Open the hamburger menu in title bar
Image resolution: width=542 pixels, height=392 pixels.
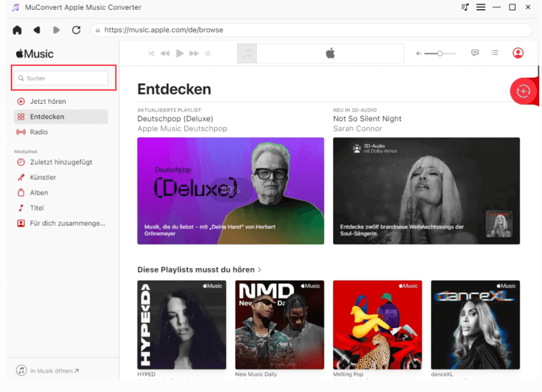[x=481, y=7]
